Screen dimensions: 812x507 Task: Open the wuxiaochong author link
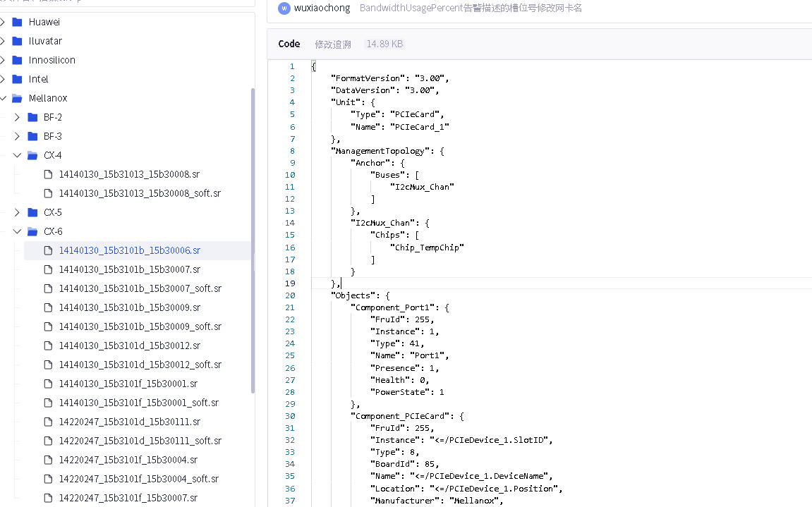click(322, 8)
